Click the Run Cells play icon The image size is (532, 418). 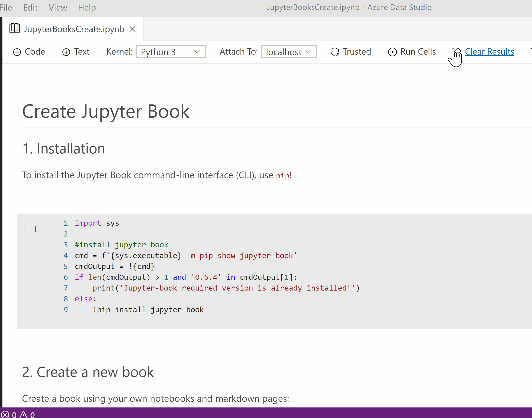[x=393, y=52]
